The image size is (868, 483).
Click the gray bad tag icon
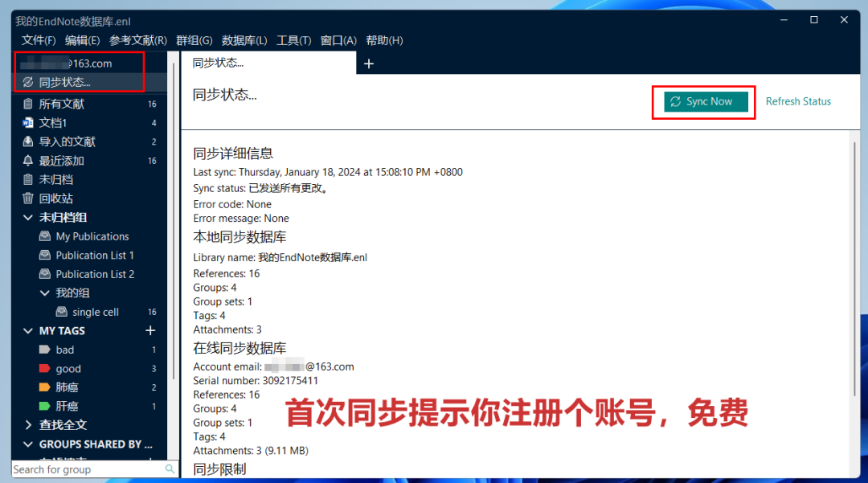point(45,350)
